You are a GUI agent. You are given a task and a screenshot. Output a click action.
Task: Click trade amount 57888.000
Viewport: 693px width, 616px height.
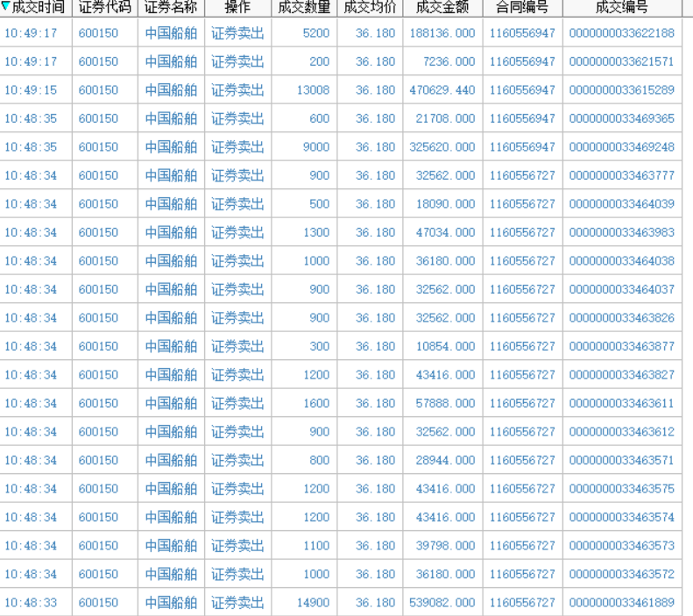point(445,403)
